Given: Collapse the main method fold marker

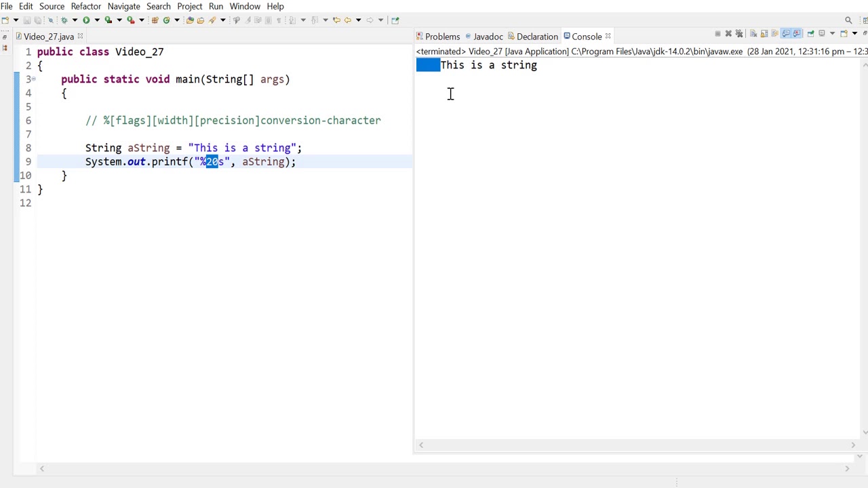Looking at the screenshot, I should click(x=33, y=79).
